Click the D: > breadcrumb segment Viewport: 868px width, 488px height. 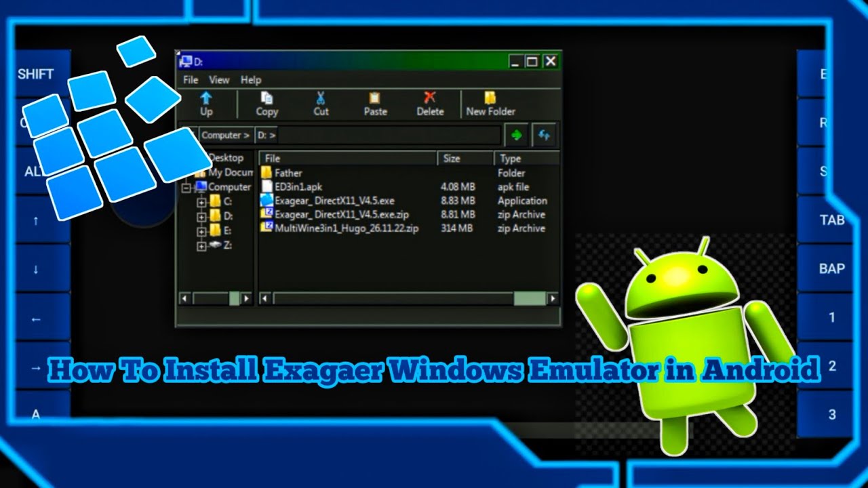[x=267, y=135]
